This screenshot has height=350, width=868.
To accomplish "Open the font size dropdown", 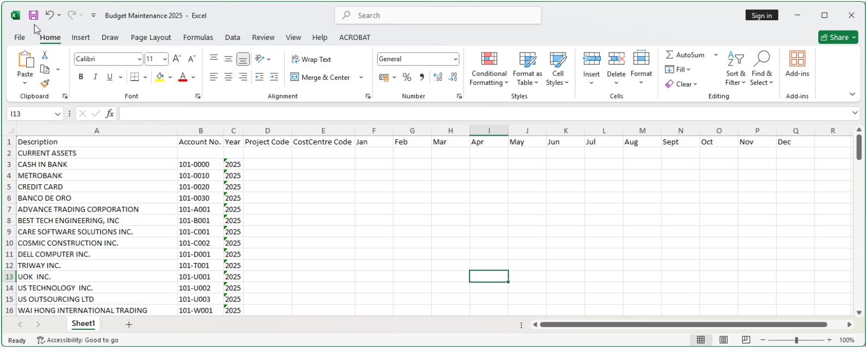I will (165, 59).
